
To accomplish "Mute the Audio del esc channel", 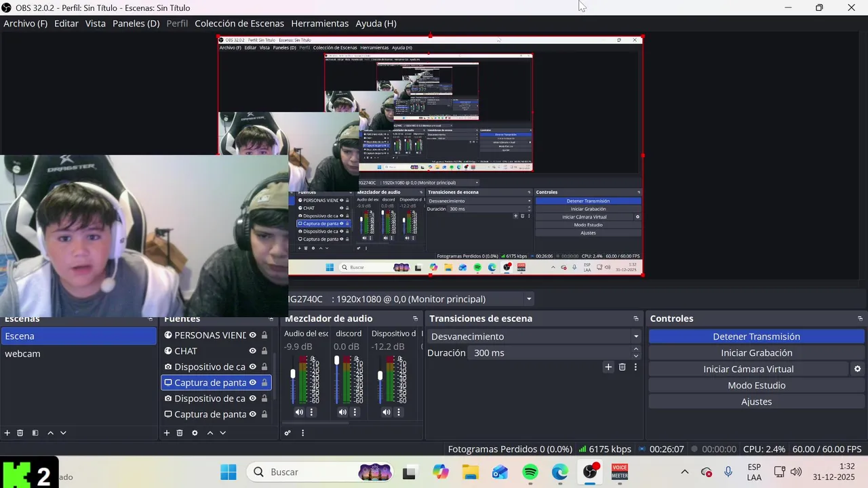I will (x=299, y=412).
